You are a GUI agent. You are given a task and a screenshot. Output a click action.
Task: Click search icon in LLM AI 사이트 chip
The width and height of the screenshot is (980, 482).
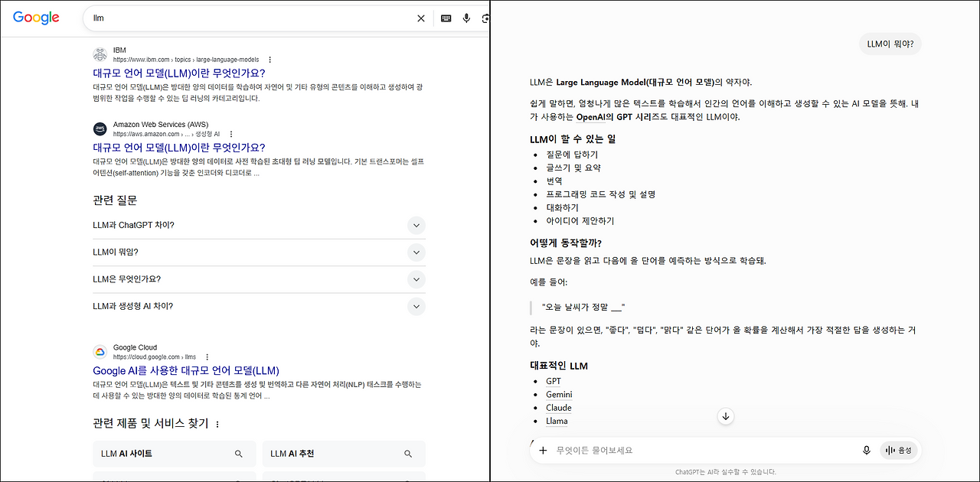pos(239,454)
